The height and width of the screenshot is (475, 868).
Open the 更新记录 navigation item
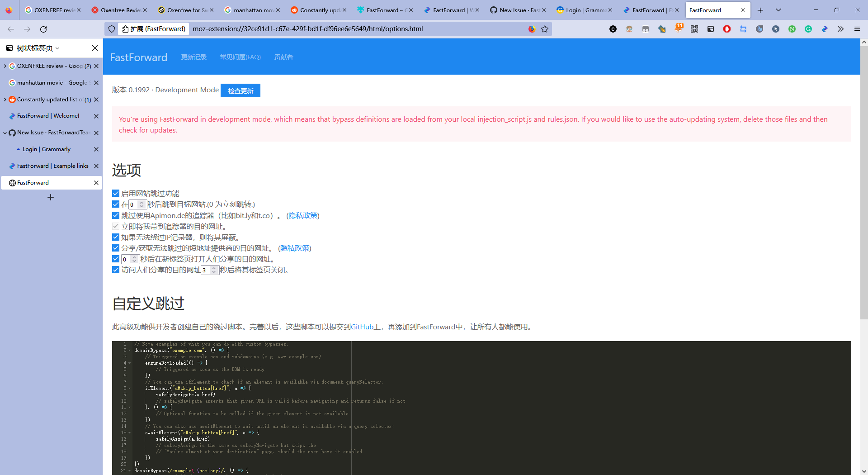pos(193,57)
